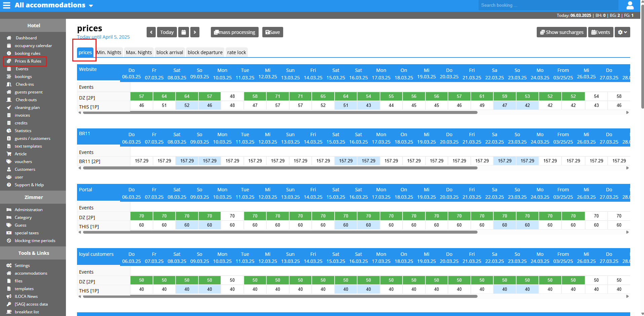Save the price changes

(273, 32)
